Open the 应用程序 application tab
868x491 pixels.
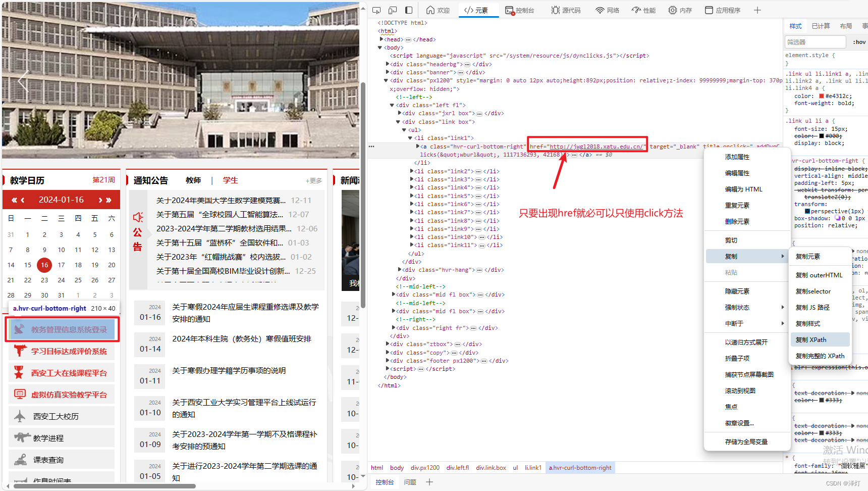723,10
